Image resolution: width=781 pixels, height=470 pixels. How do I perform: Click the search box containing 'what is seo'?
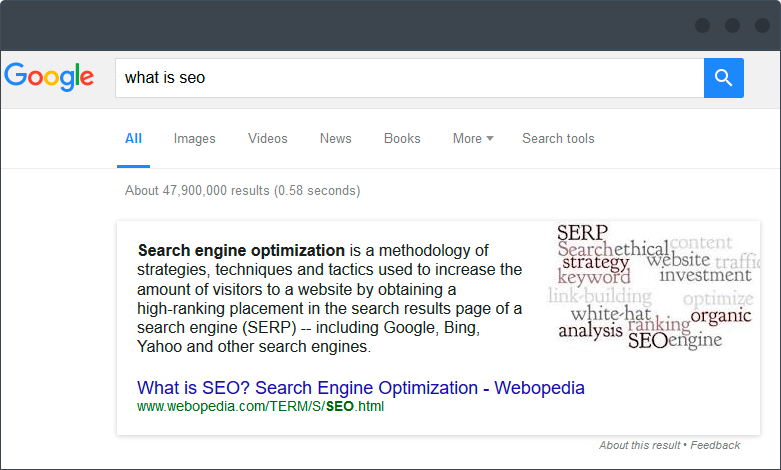[409, 78]
